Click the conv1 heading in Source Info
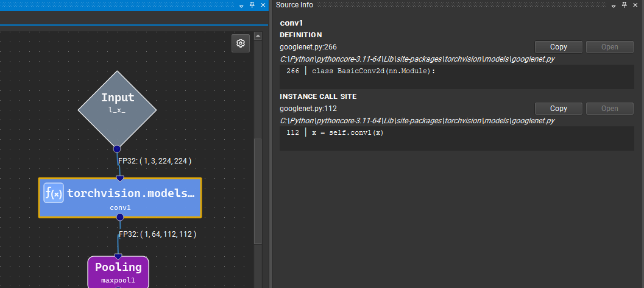Screen dimensions: 644x288 click(291, 23)
